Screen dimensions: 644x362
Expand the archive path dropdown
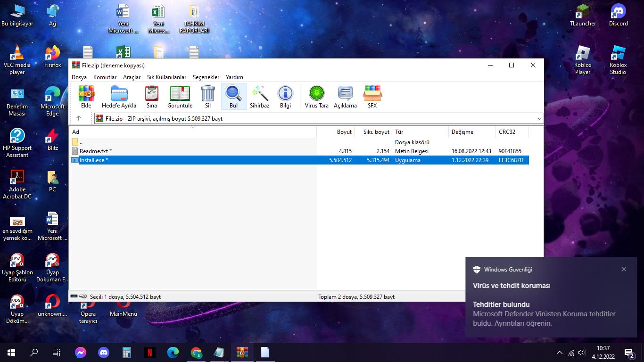click(539, 119)
